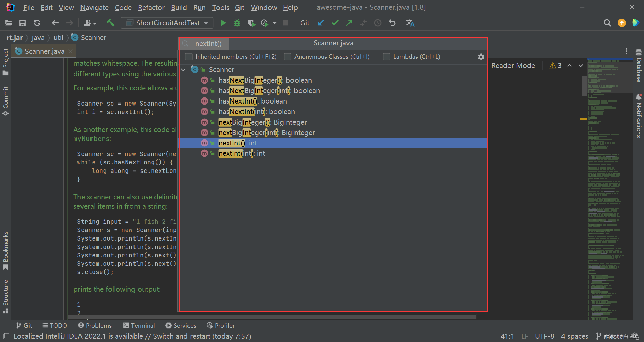The width and height of the screenshot is (644, 342).
Task: Open Search Everywhere magnifier icon
Action: click(607, 23)
